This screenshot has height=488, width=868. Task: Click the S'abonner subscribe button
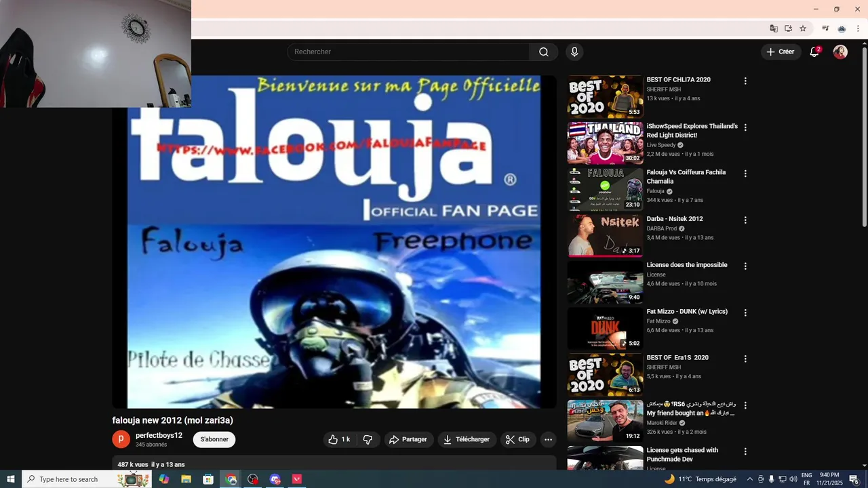tap(214, 439)
